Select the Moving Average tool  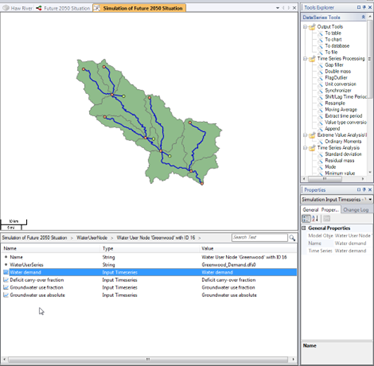pyautogui.click(x=341, y=109)
